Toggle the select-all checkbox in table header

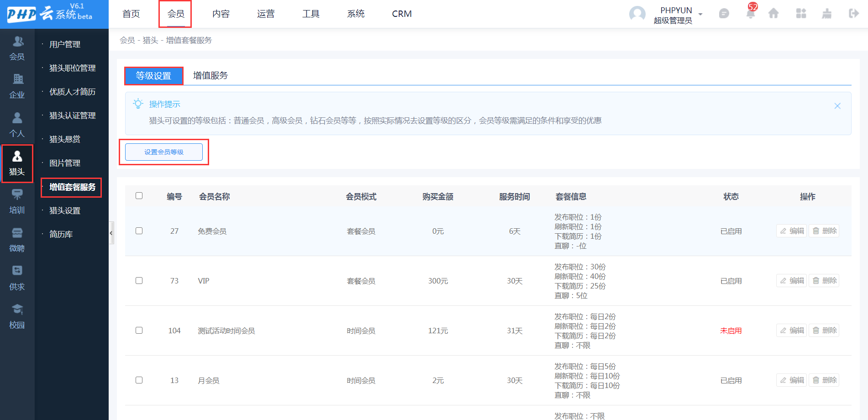pyautogui.click(x=139, y=196)
